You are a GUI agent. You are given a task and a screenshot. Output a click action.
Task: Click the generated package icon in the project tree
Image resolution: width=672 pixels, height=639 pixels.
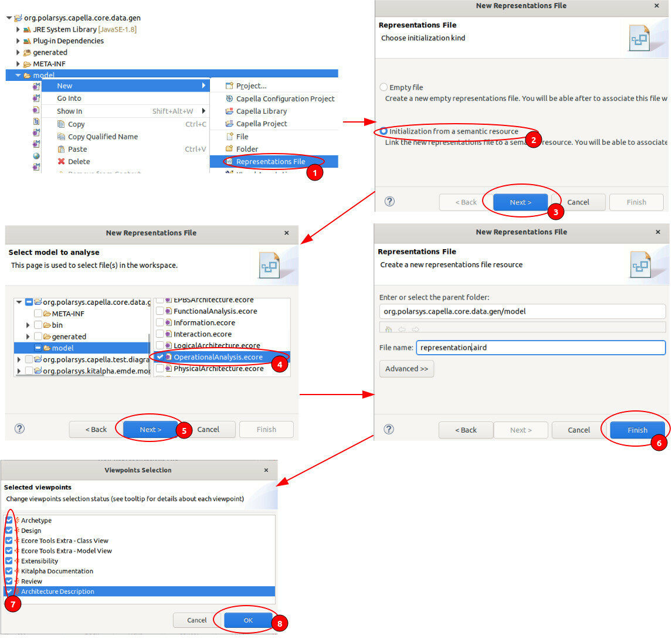point(27,53)
